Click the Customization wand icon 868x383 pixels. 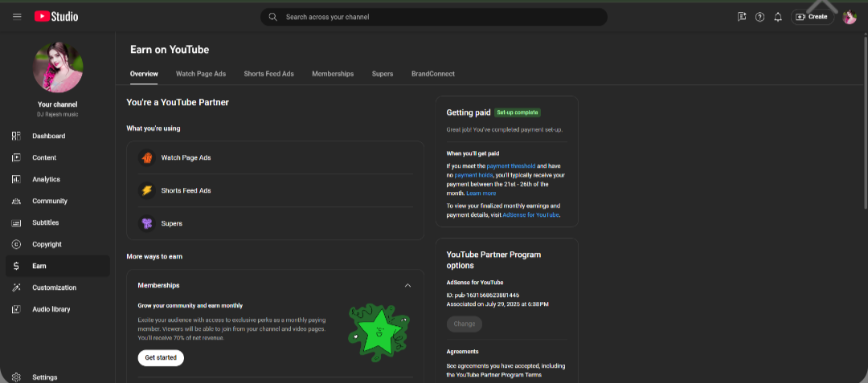16,287
